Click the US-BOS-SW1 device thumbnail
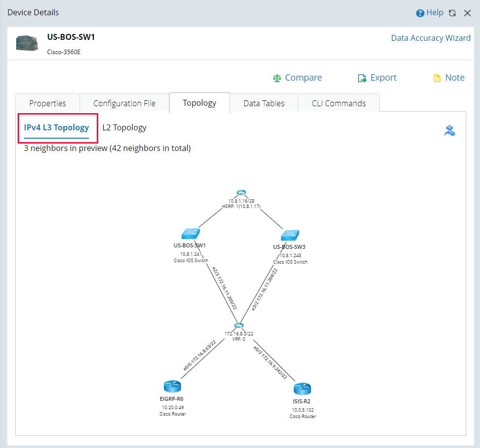The image size is (480, 448). [x=27, y=43]
